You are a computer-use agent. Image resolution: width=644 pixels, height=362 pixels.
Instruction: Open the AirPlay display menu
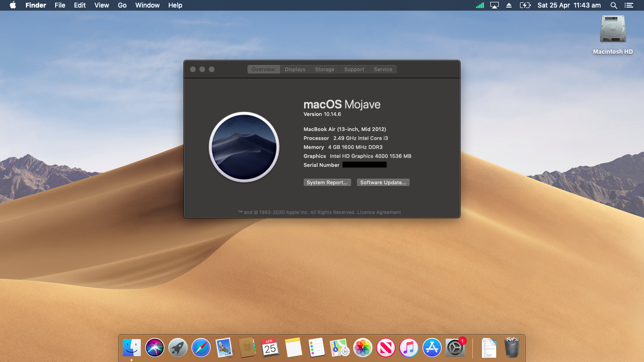point(494,5)
